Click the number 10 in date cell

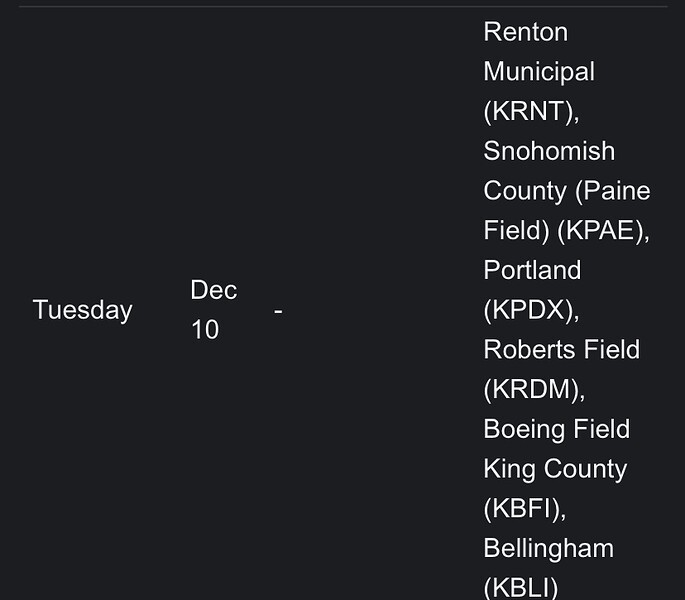pyautogui.click(x=205, y=329)
